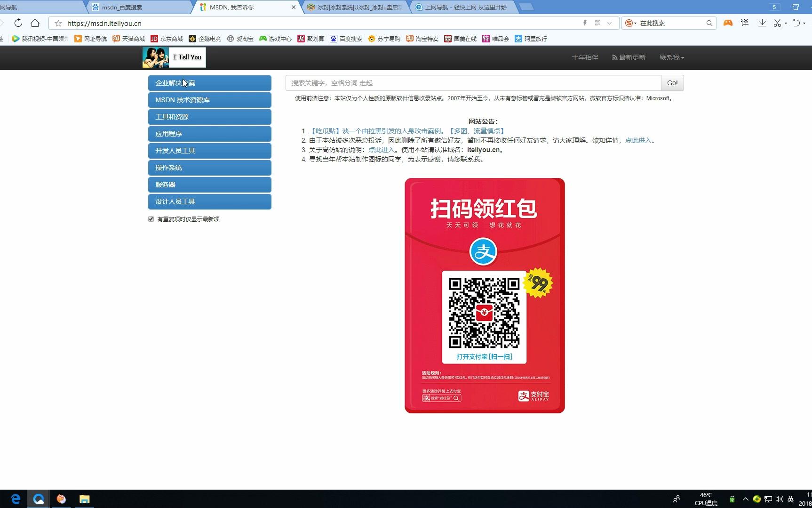Open the 企鹅电竞 bookmark
This screenshot has width=812, height=508.
[x=205, y=39]
